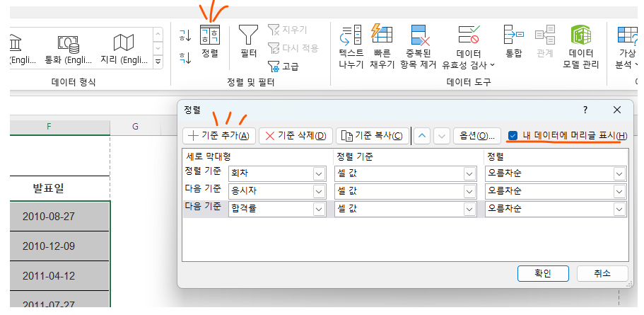
Task: Launch 텍스트 나누기 tool
Action: point(351,47)
